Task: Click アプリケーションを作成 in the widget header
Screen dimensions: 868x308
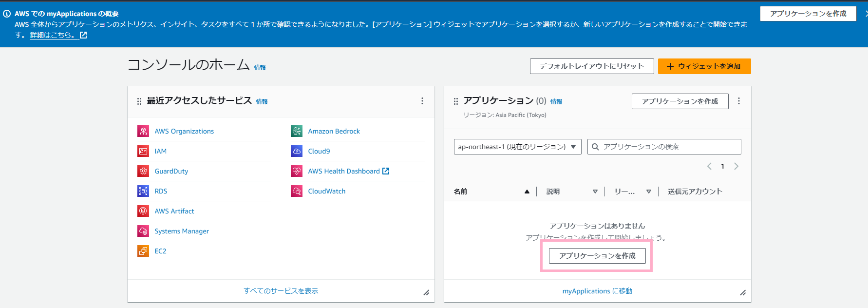Action: pyautogui.click(x=680, y=101)
